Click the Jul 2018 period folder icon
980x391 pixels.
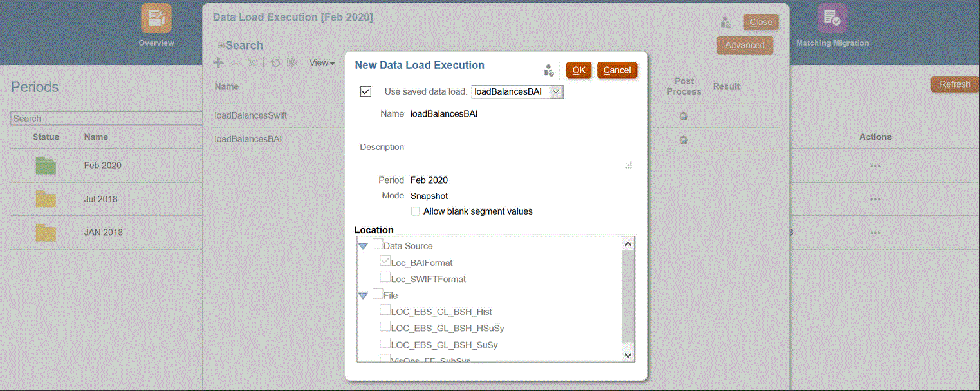click(46, 199)
